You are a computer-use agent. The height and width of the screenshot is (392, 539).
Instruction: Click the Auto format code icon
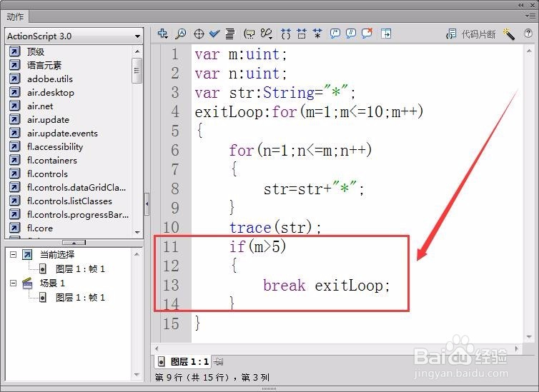tap(230, 34)
